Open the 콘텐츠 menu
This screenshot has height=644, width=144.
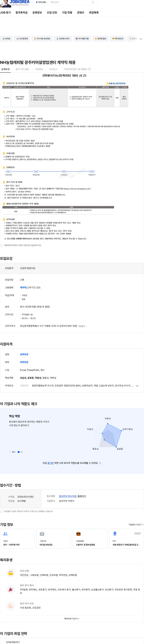coord(81,12)
